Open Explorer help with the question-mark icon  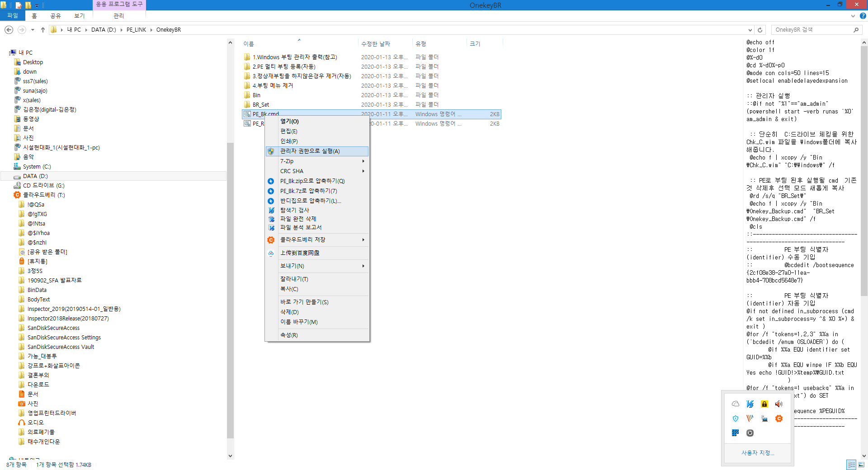[863, 16]
